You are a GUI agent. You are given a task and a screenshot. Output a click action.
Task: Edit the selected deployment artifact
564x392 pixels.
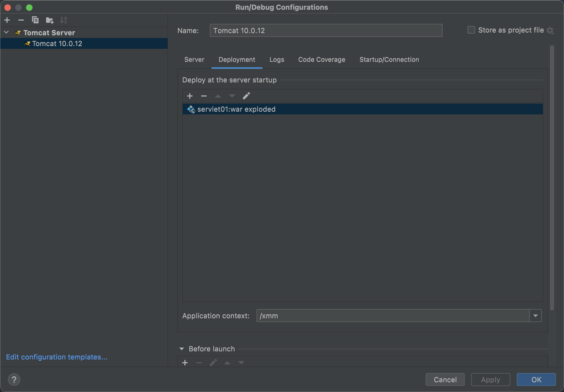246,96
